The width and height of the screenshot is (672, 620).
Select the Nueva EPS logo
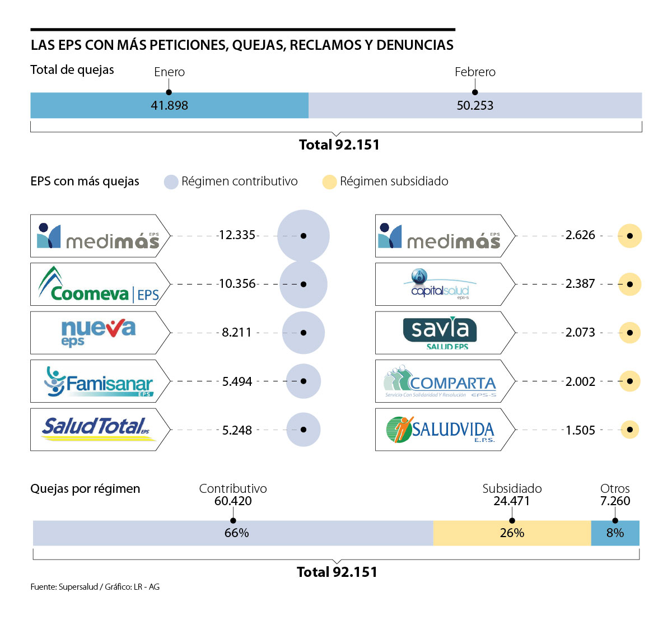coord(99,333)
